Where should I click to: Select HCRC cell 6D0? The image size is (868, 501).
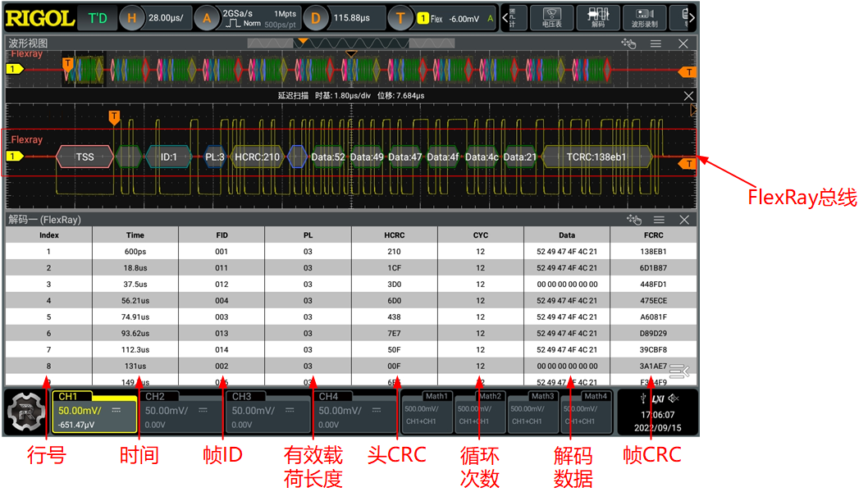click(x=394, y=301)
